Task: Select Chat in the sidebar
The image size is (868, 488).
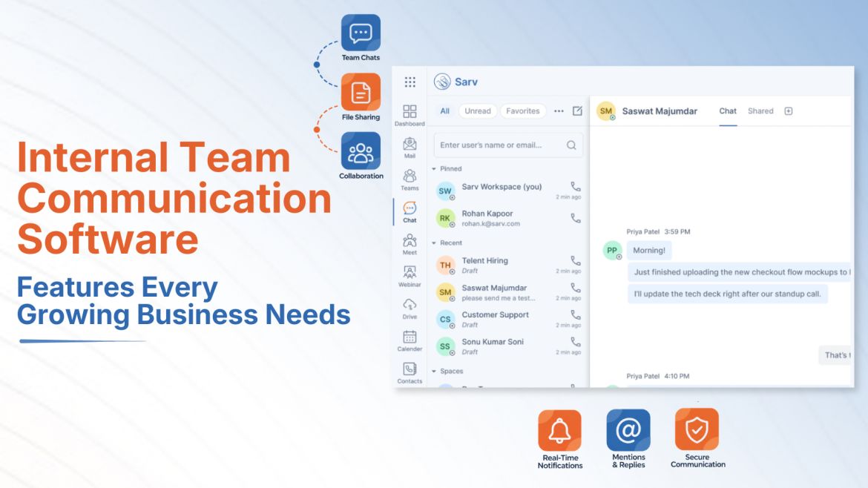Action: (x=410, y=212)
